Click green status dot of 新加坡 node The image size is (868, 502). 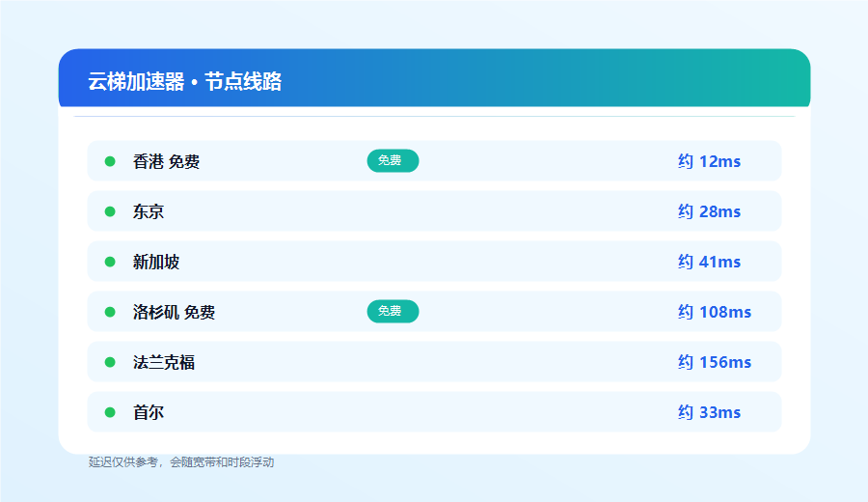pos(110,262)
